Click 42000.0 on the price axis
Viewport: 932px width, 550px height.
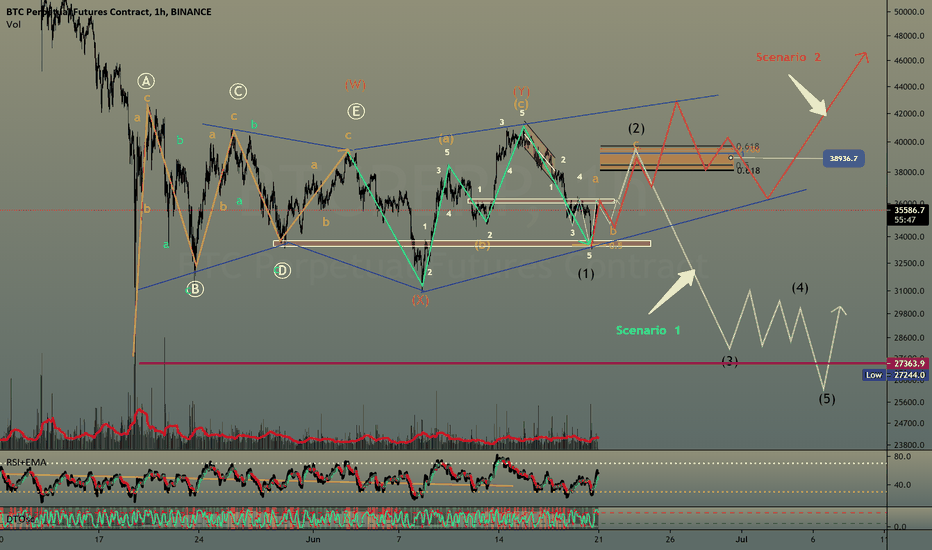coord(909,114)
